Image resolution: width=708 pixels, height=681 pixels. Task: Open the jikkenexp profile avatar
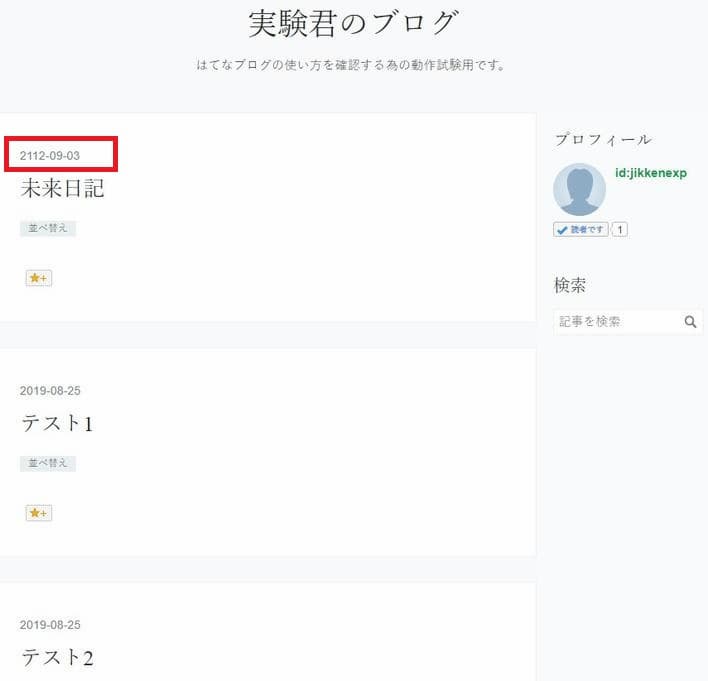579,189
